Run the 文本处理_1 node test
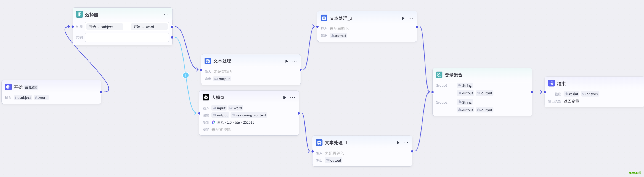The width and height of the screenshot is (644, 177). click(398, 143)
